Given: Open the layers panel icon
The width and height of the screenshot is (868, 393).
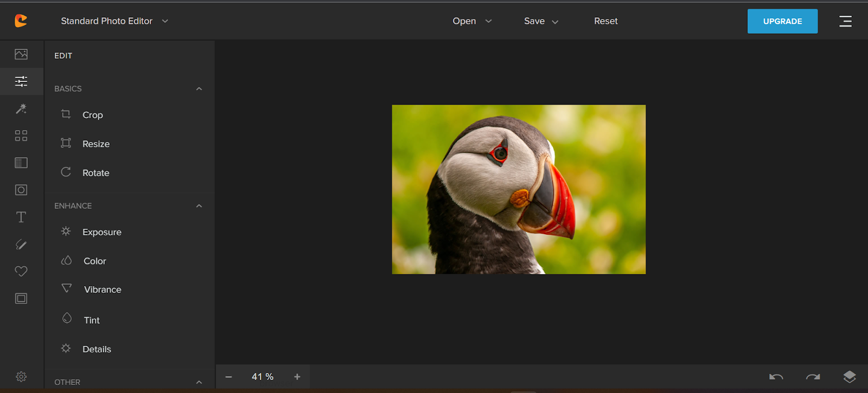Looking at the screenshot, I should pos(850,377).
